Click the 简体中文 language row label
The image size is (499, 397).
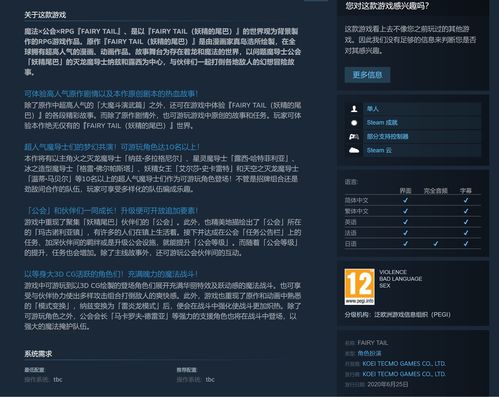(x=356, y=200)
